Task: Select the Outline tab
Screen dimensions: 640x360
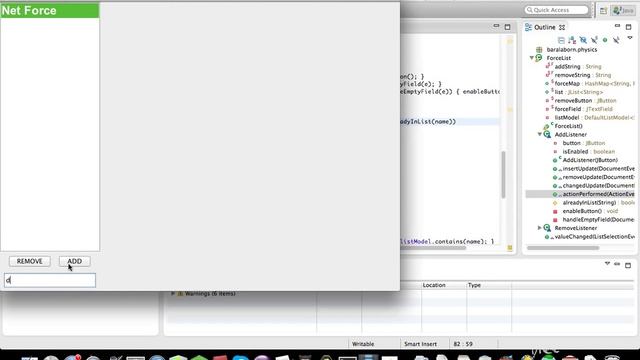Action: pyautogui.click(x=544, y=27)
